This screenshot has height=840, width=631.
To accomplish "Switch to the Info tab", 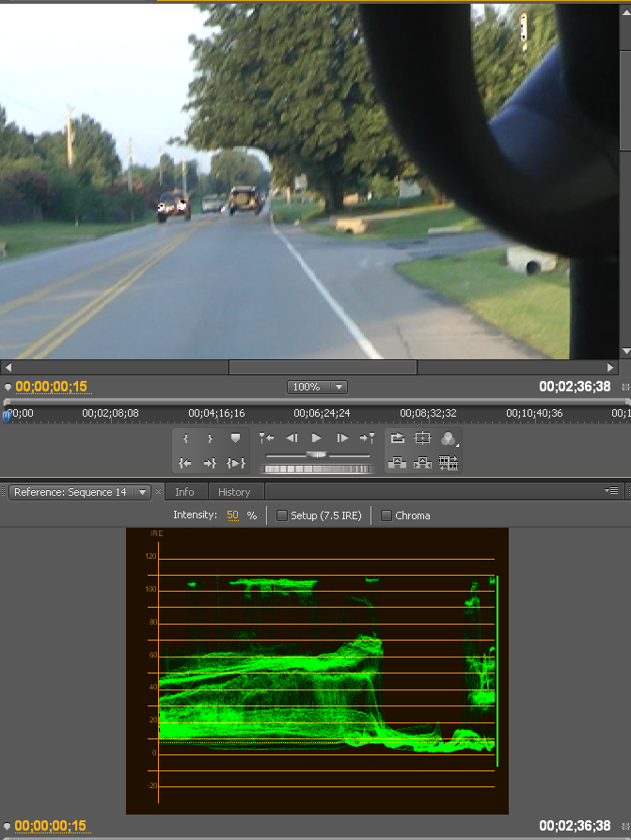I will 184,492.
